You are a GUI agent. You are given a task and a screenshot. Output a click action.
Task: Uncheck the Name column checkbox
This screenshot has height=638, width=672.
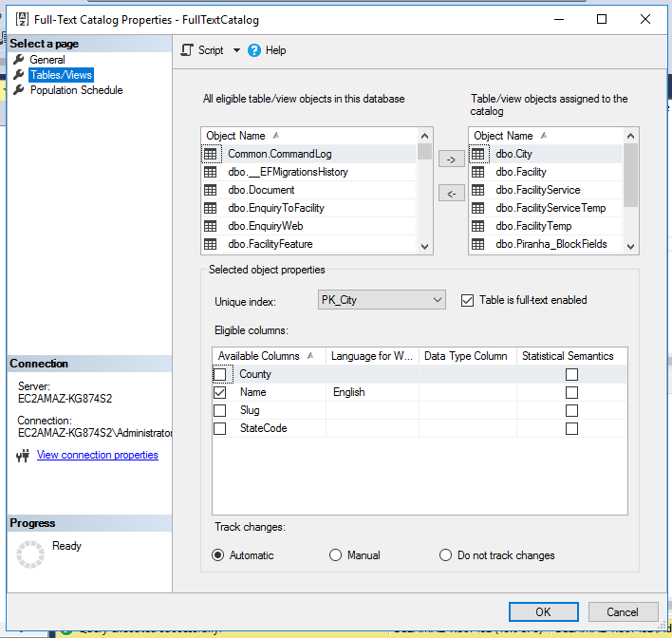[220, 392]
